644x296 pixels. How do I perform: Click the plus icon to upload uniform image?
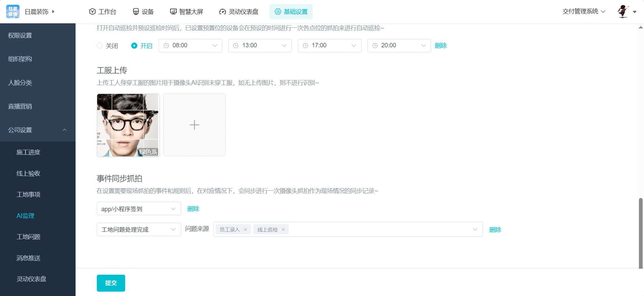[194, 125]
